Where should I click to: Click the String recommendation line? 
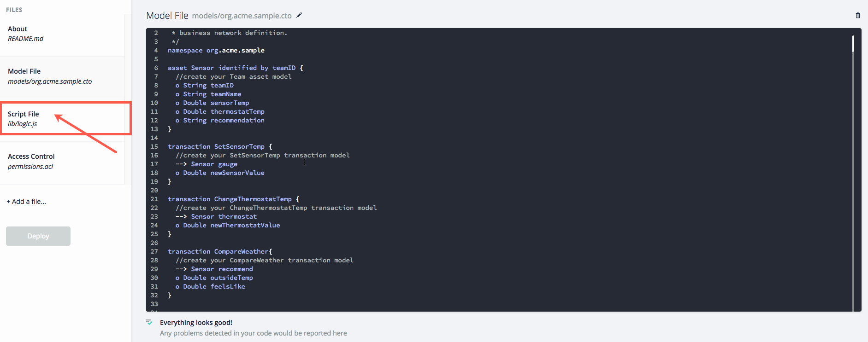tap(220, 120)
